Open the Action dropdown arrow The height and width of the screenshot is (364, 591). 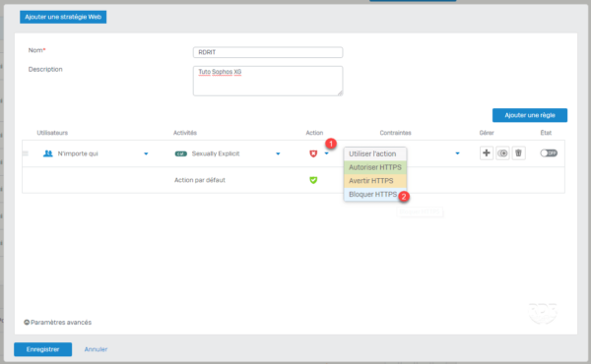point(326,153)
